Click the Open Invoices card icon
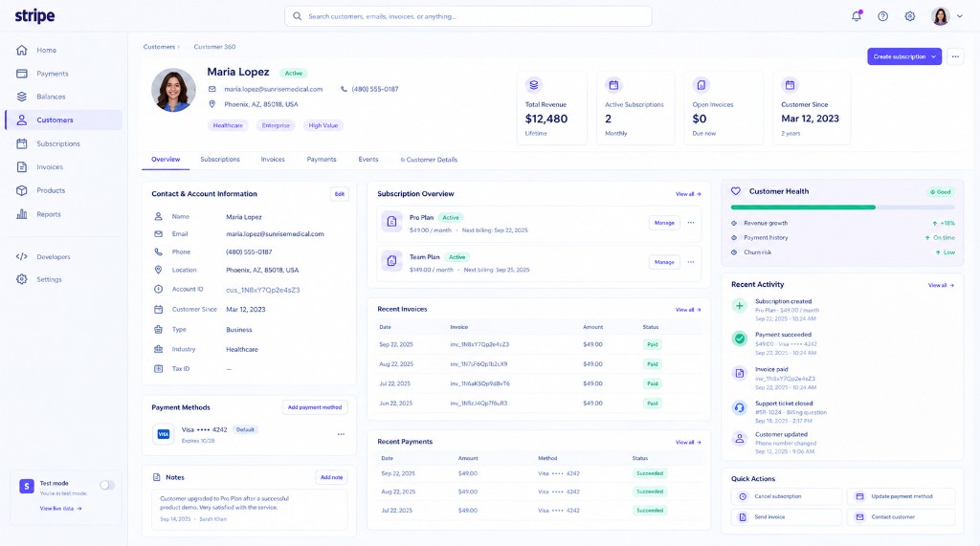 click(x=702, y=85)
